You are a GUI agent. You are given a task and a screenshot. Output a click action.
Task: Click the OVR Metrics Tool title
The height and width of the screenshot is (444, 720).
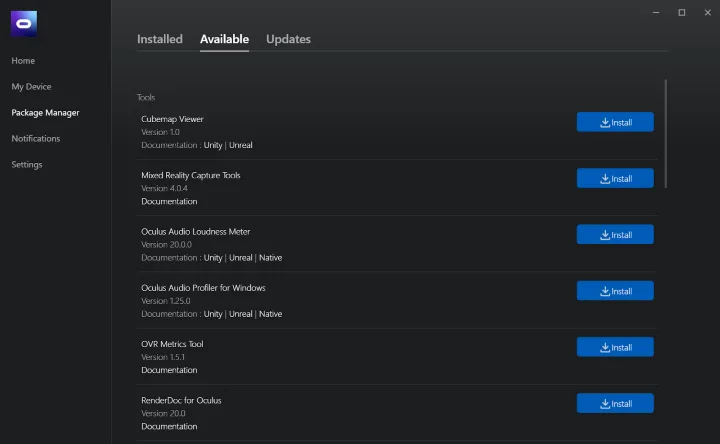pyautogui.click(x=172, y=344)
